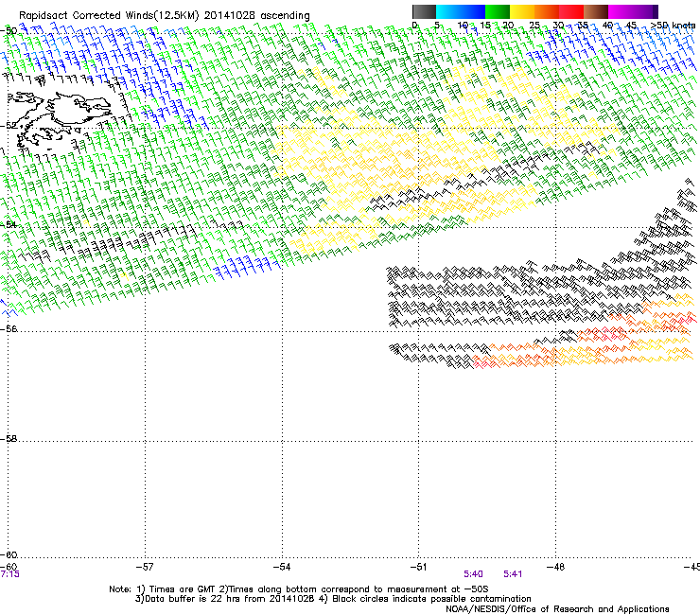
Task: Click the '-57' longitude axis label
Action: click(x=145, y=567)
